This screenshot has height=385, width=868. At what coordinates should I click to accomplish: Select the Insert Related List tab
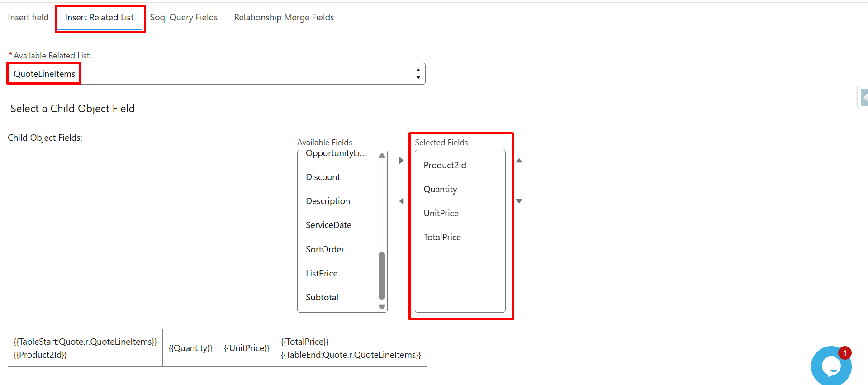click(100, 17)
